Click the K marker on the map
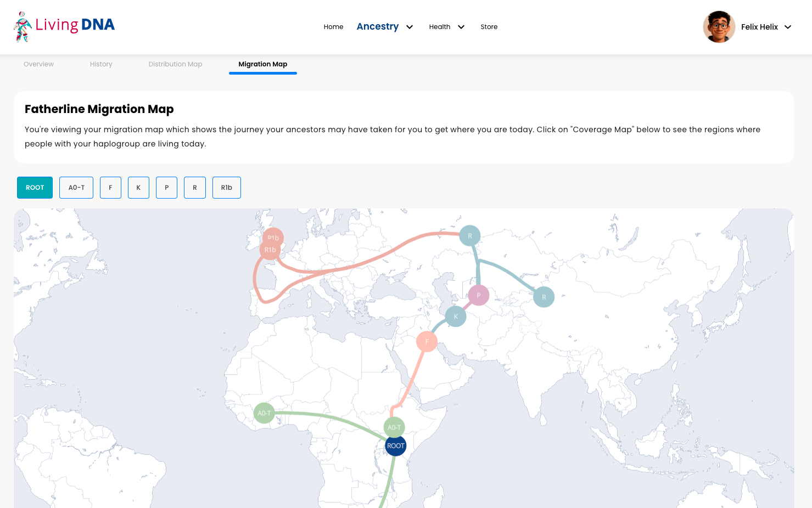 pyautogui.click(x=456, y=317)
